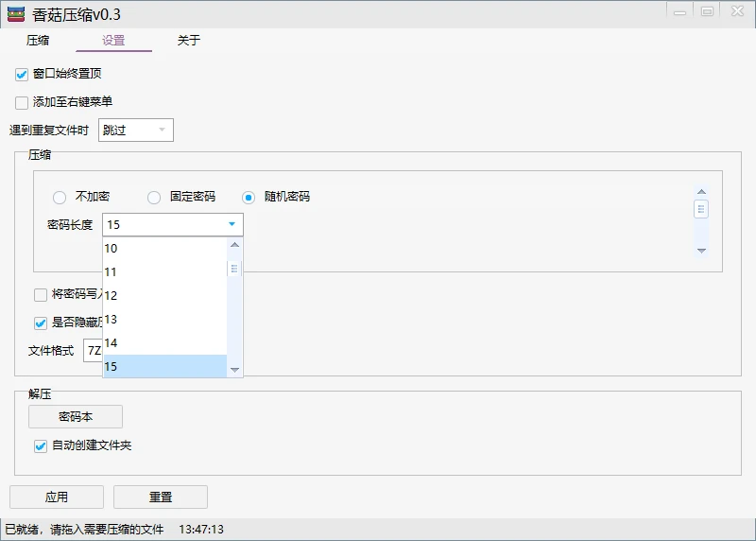The image size is (756, 541).
Task: Choose 10 in the password length list
Action: pos(164,249)
